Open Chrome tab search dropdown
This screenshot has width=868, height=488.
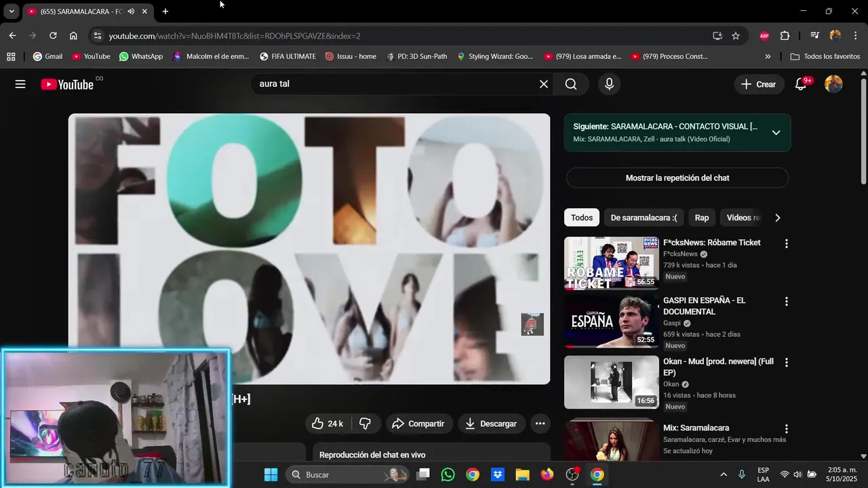coord(12,12)
